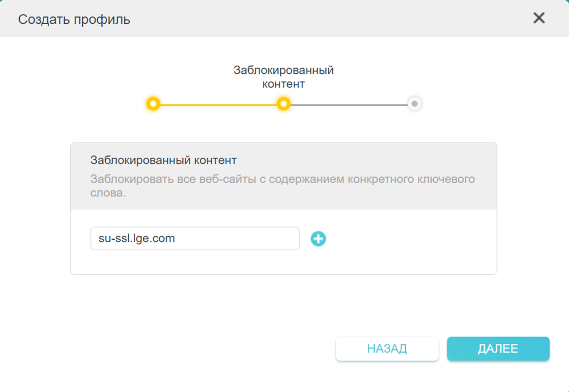Close the Создать профиль dialog

point(539,18)
